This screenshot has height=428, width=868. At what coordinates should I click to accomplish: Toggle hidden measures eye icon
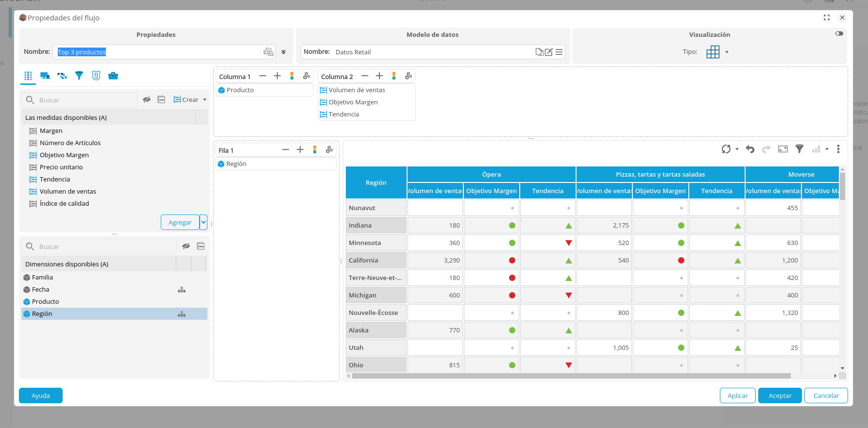pos(147,100)
